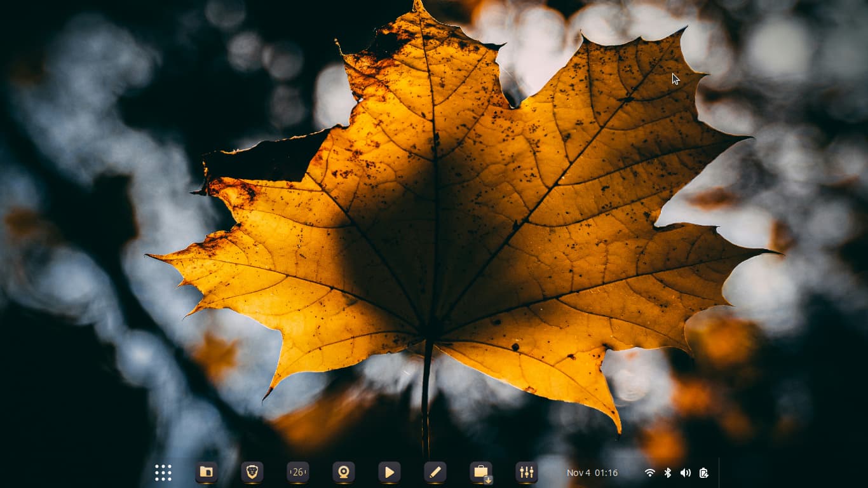The image size is (868, 488).
Task: Click the volume speaker indicator
Action: pos(685,473)
